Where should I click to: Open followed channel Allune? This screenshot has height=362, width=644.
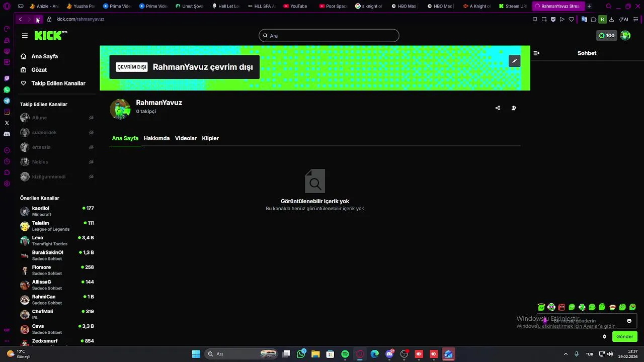[x=57, y=118]
